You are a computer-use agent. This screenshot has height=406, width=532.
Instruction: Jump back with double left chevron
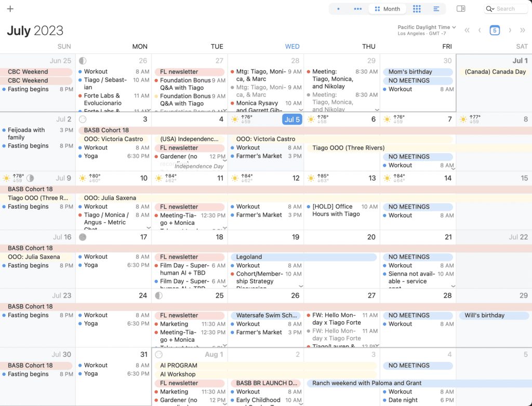[x=467, y=30]
